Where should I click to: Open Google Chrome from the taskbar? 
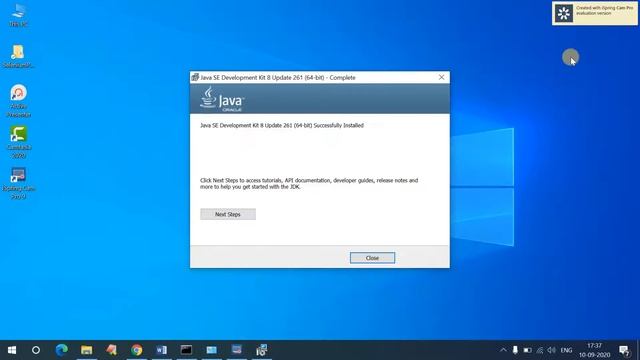point(137,350)
